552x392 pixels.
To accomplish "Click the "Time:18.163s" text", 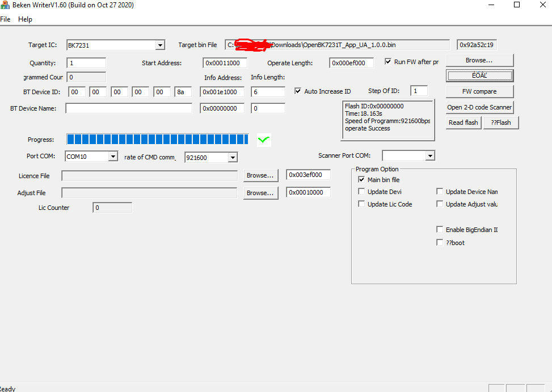I will tap(364, 113).
